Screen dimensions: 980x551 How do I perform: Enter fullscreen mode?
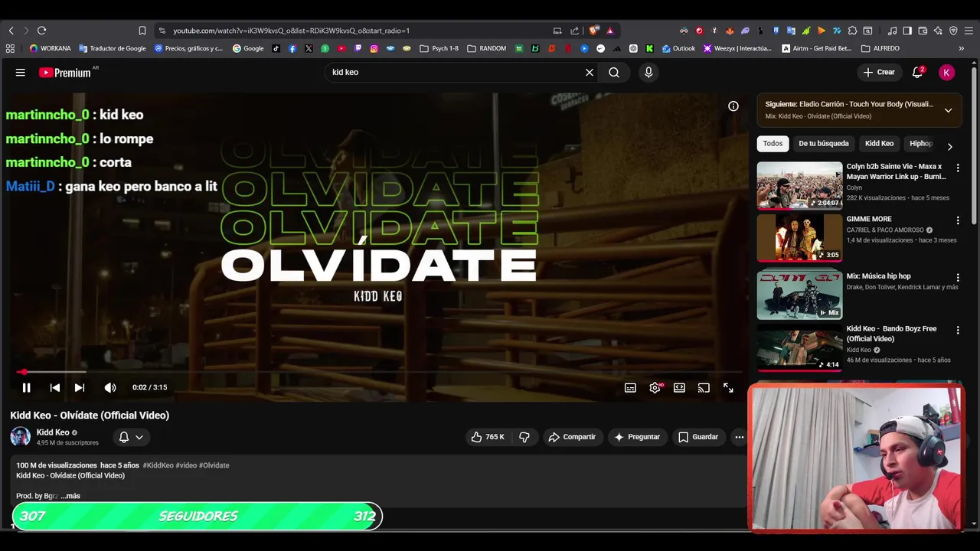[728, 388]
